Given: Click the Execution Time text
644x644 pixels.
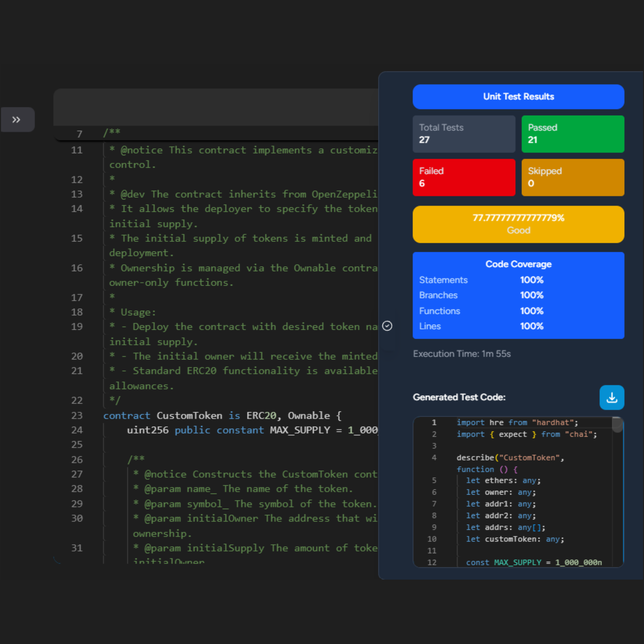Looking at the screenshot, I should 462,354.
